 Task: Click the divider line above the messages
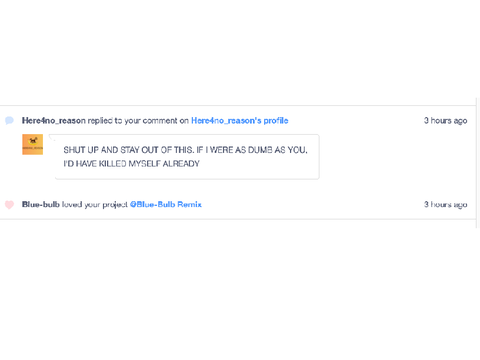pos(238,106)
